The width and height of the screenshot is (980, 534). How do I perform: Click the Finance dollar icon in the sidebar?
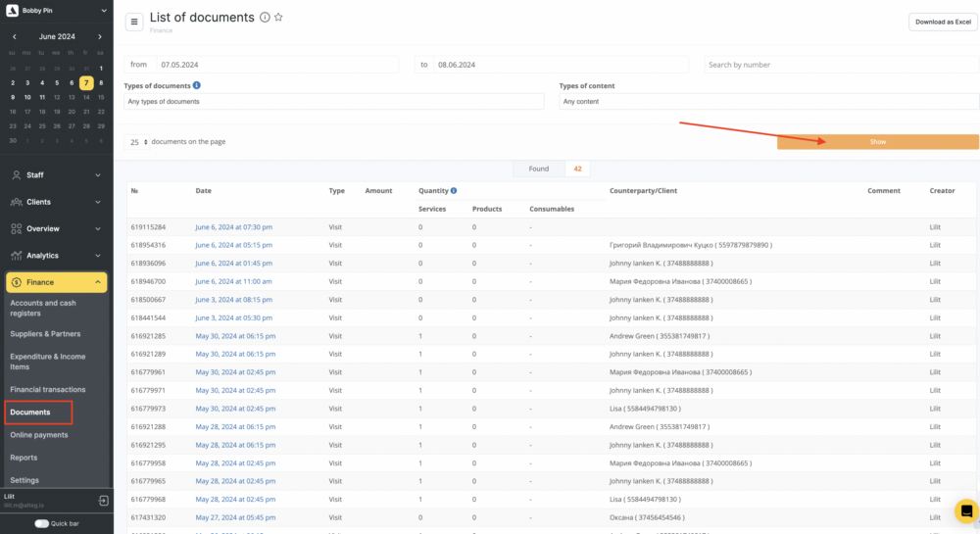pos(17,282)
